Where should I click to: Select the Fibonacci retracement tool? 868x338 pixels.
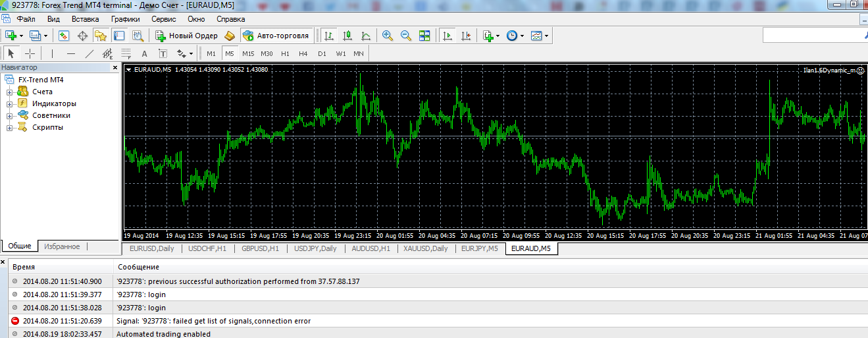click(126, 53)
